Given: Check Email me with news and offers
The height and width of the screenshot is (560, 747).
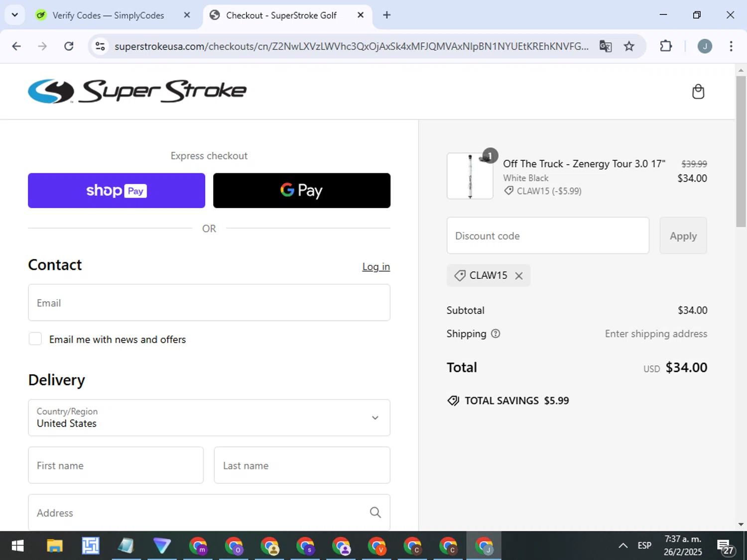Looking at the screenshot, I should click(35, 339).
